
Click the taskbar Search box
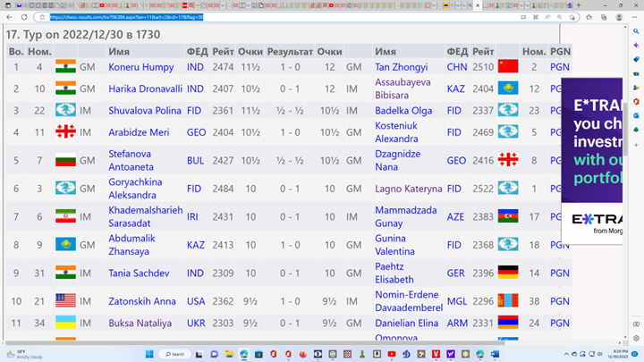click(x=174, y=354)
